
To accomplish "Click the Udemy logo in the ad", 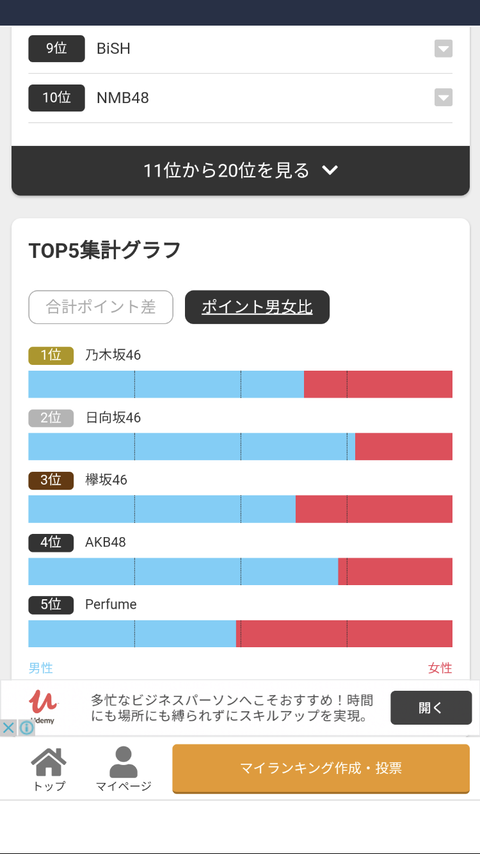I will pos(44,706).
